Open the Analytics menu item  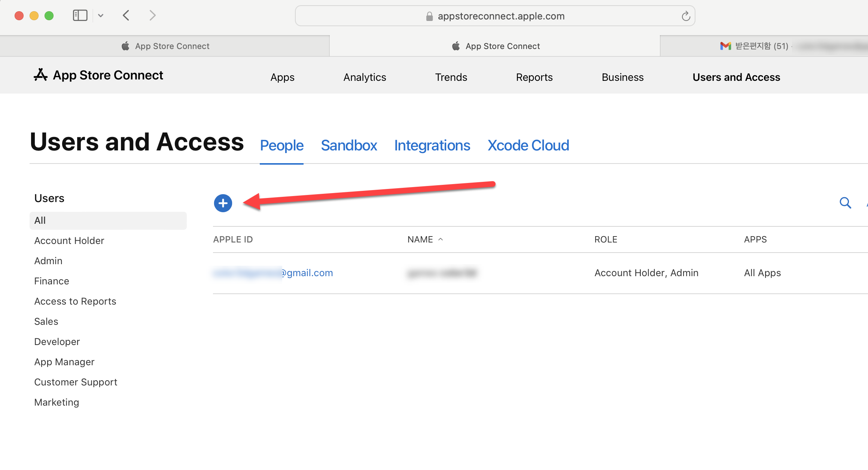(x=365, y=77)
